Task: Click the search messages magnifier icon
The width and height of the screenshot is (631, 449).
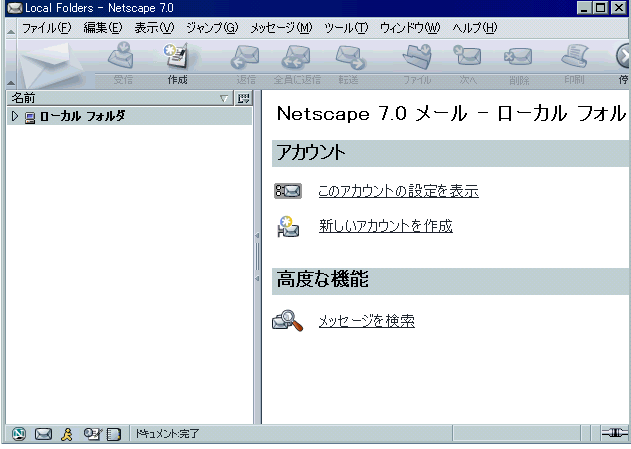Action: click(287, 321)
